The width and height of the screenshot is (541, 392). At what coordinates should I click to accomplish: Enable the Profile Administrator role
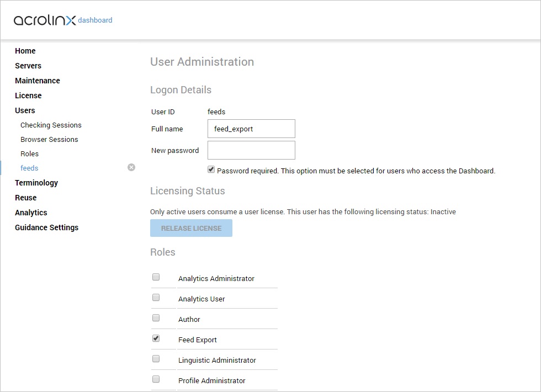156,379
